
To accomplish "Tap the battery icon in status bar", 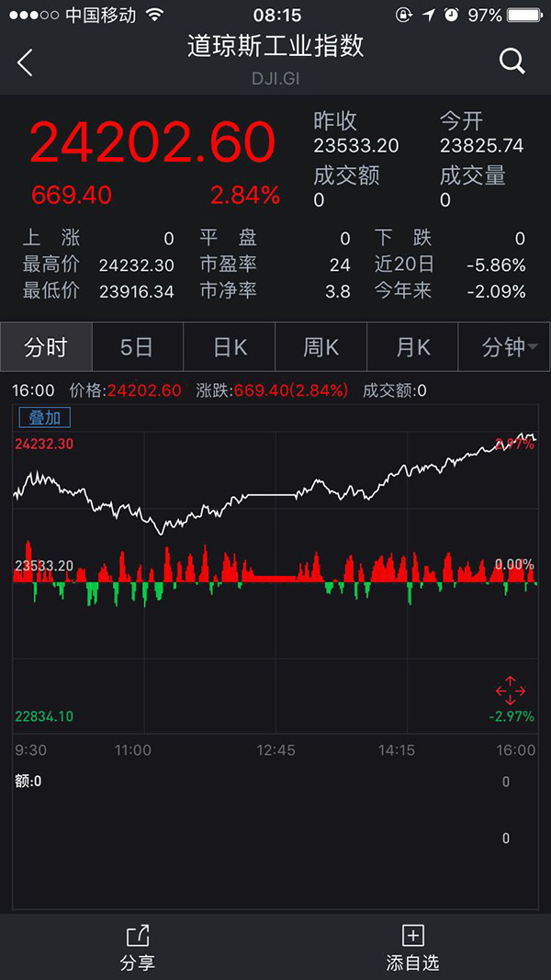I will coord(525,15).
